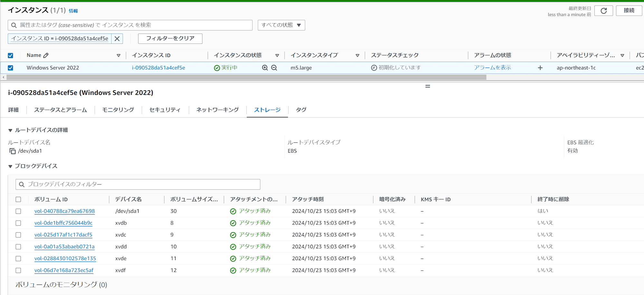Viewport: 644px width, 295px height.
Task: Click the 終了時に削除 column header
Action: (x=553, y=199)
